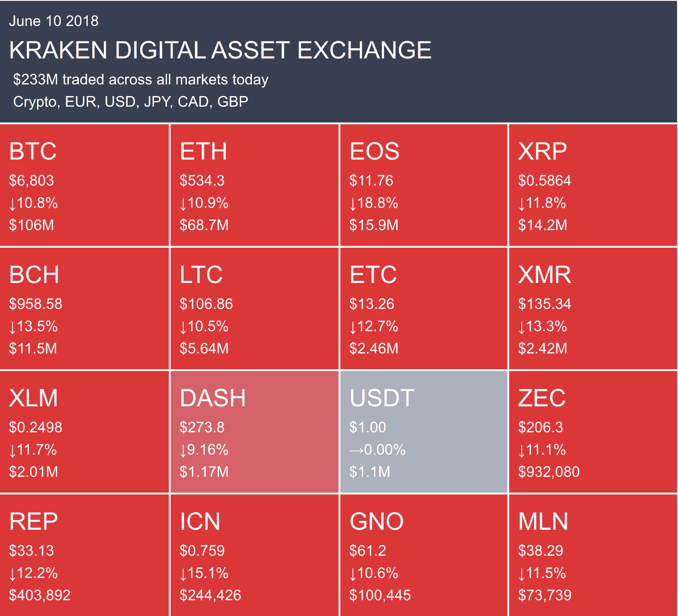This screenshot has width=678, height=616.
Task: Open the REP market tile
Action: [84, 555]
